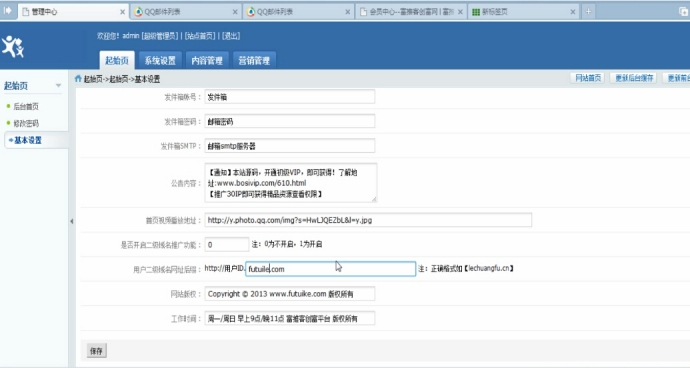Click the 发件箱帐号 field label

182,97
